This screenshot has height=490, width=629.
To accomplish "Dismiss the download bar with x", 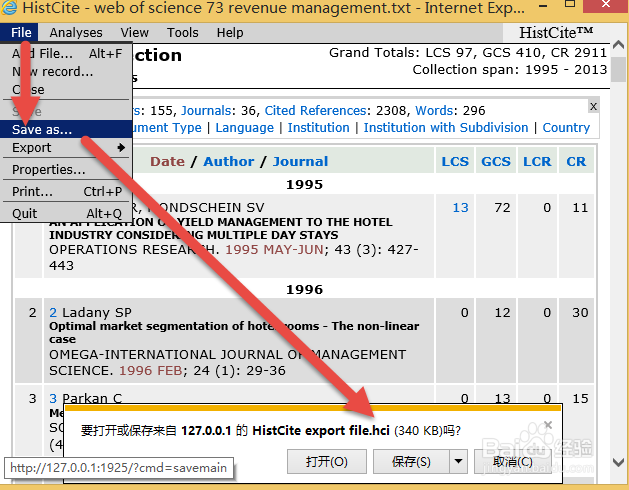I will [x=548, y=425].
